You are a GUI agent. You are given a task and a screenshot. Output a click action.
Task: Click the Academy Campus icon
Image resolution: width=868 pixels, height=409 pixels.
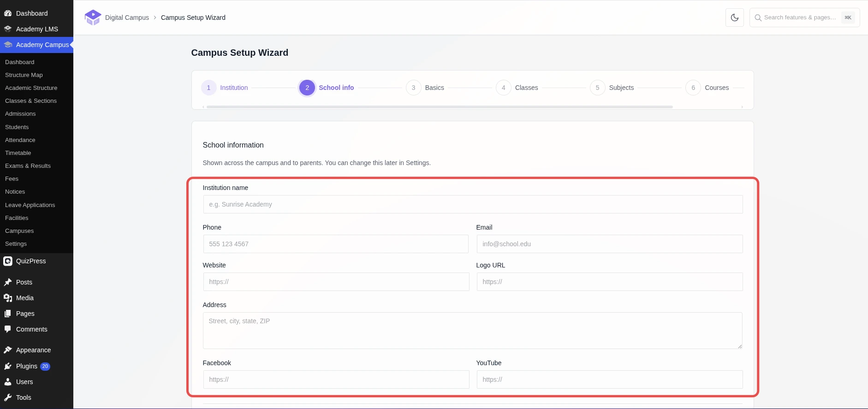[8, 45]
